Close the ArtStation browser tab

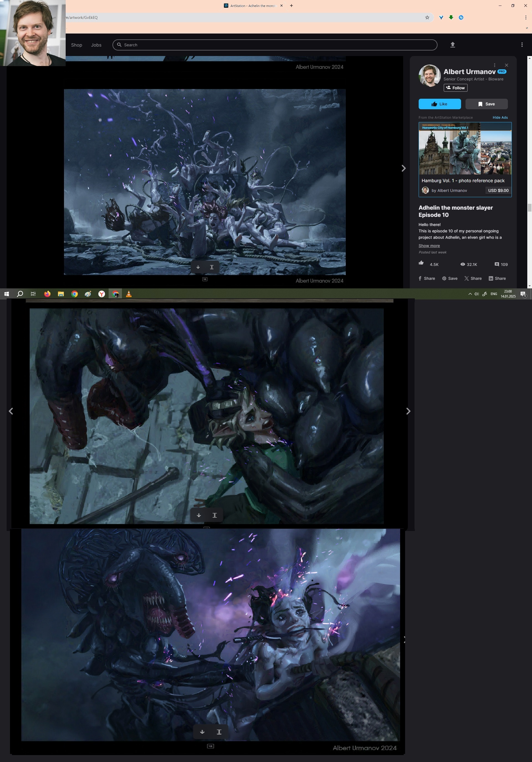[281, 6]
